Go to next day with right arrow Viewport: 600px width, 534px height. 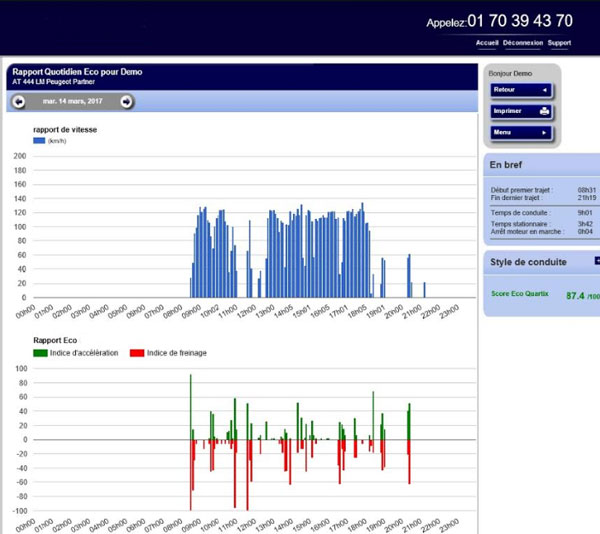[126, 101]
